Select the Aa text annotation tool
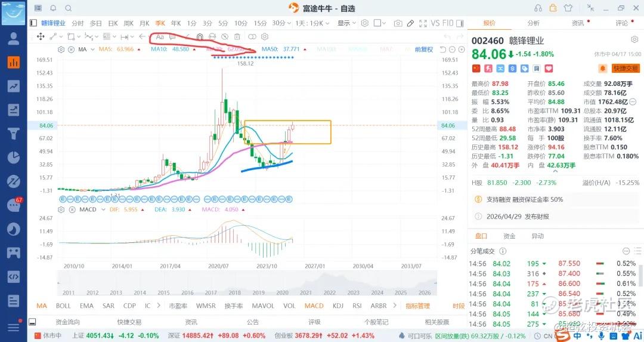Image resolution: width=644 pixels, height=342 pixels. point(160,36)
